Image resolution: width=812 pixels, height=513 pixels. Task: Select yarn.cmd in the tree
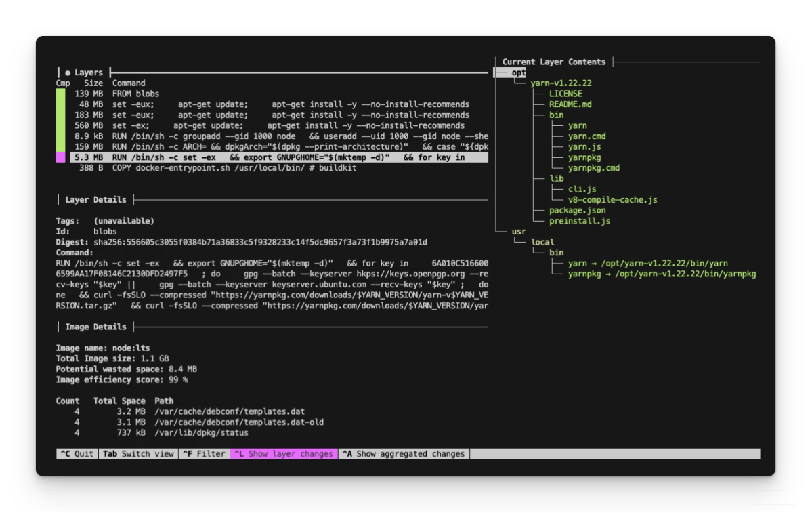click(586, 136)
